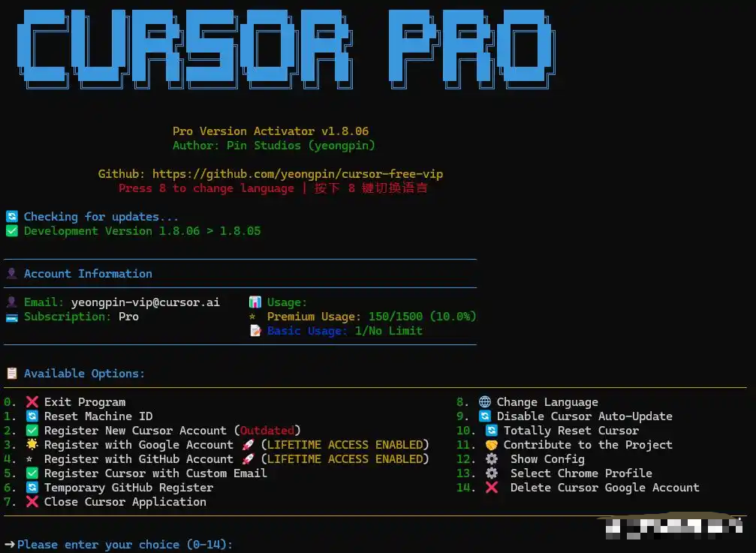This screenshot has width=756, height=553.
Task: Click the 'Reset Machine ID' option text
Action: [x=98, y=416]
